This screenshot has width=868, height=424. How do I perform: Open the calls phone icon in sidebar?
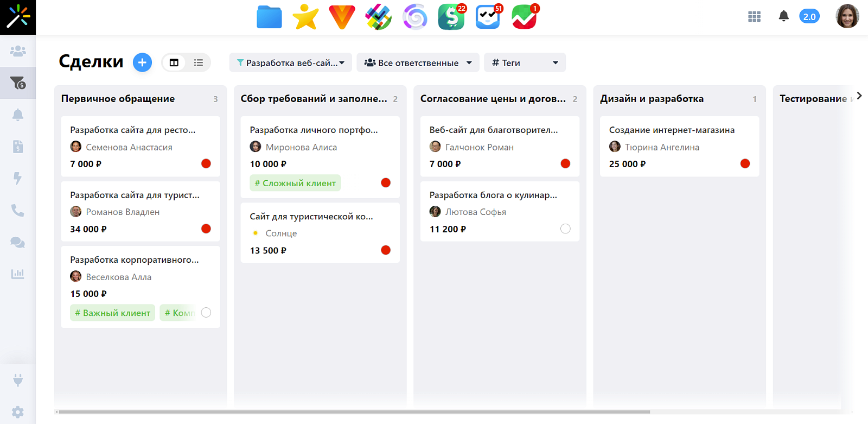18,210
